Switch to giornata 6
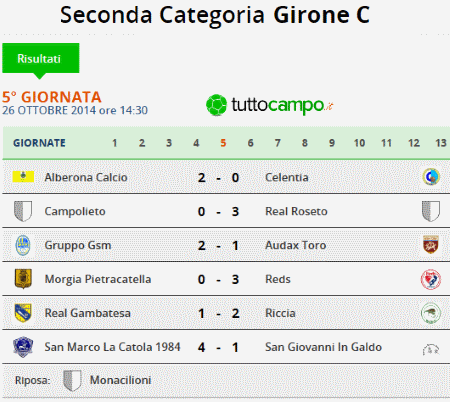The image size is (450, 402). click(250, 143)
